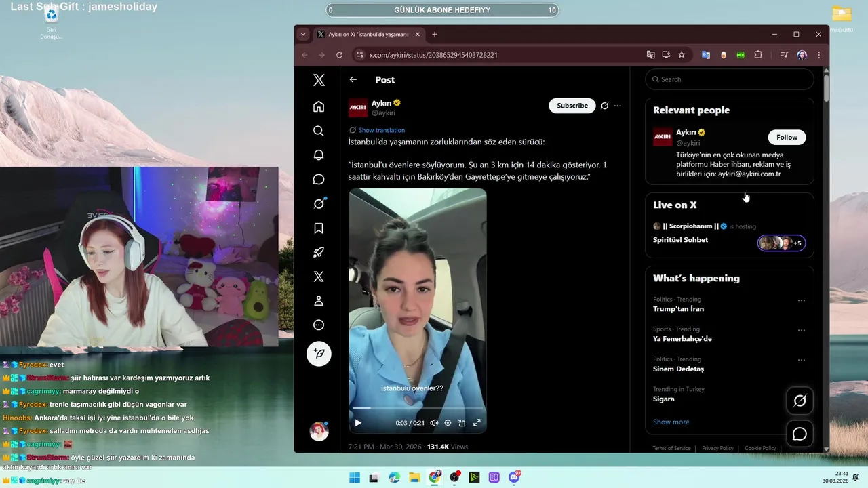
Task: Subscribe to Aykırı
Action: (x=572, y=106)
